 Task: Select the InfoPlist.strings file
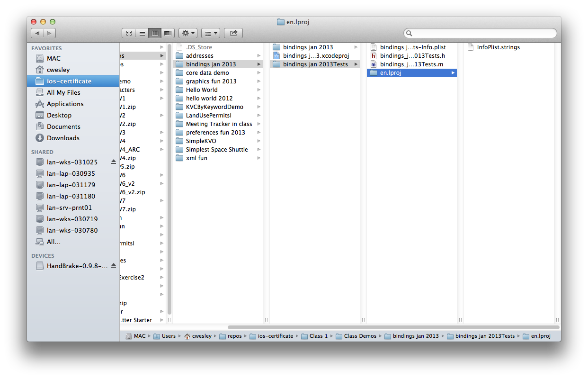coord(509,47)
